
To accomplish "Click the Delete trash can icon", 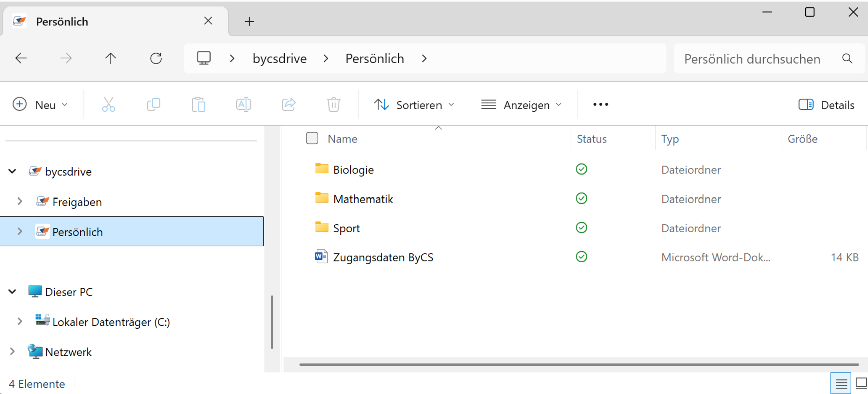I will [333, 104].
